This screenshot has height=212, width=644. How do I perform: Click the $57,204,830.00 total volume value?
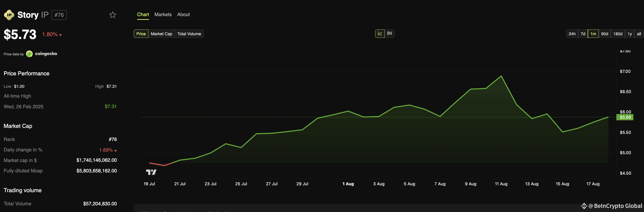[100, 204]
